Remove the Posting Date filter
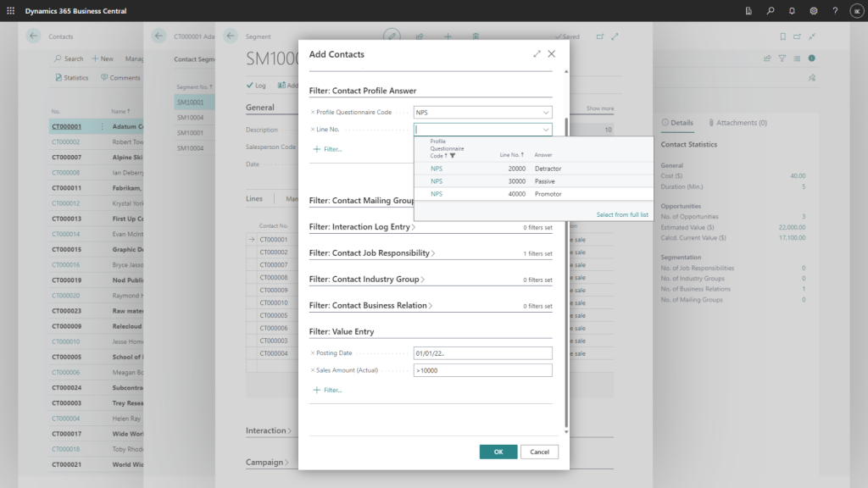Screen dimensions: 868x488 coord(312,353)
